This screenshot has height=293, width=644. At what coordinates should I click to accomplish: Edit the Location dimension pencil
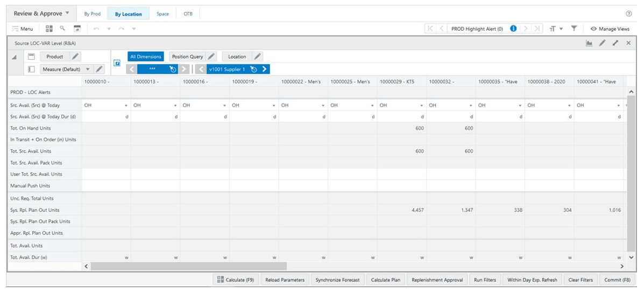tap(258, 57)
